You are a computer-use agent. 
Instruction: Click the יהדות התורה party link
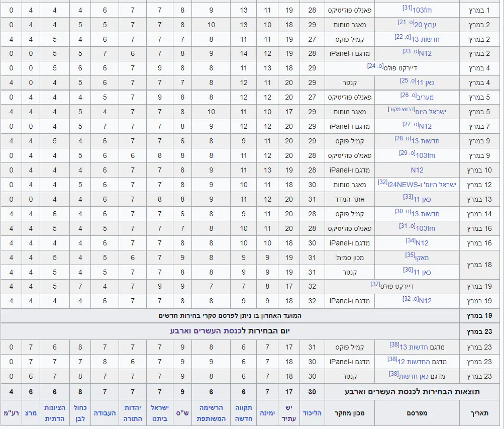[133, 412]
